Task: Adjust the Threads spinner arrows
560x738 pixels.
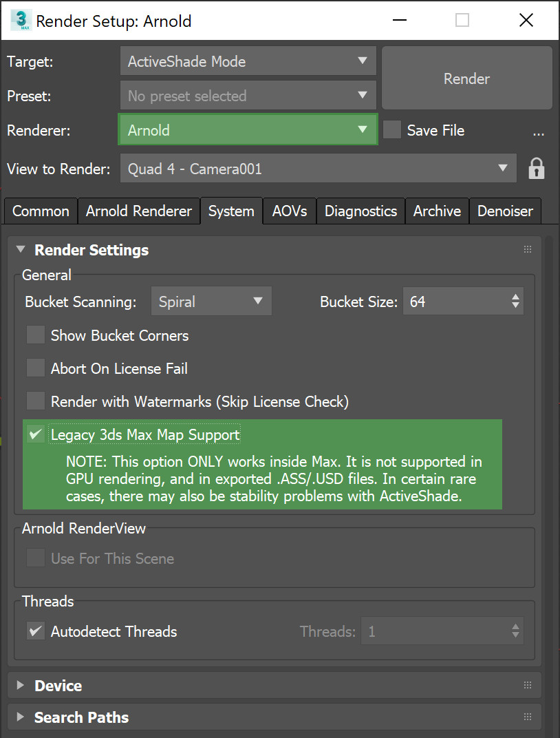Action: click(515, 631)
